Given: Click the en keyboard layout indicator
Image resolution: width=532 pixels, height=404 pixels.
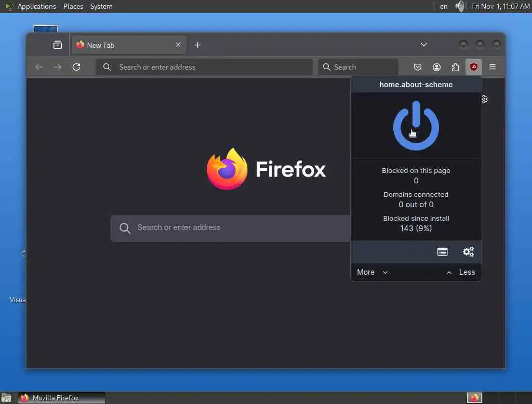Looking at the screenshot, I should pos(444,6).
